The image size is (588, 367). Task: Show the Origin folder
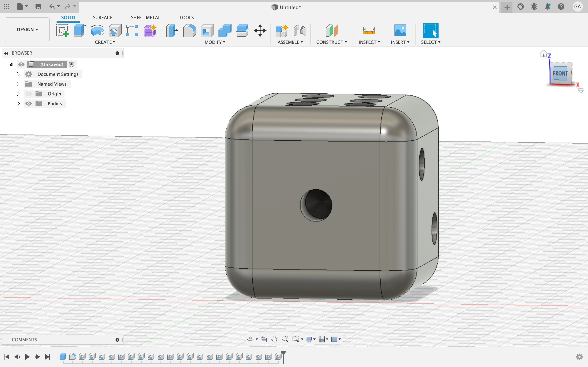coord(29,94)
